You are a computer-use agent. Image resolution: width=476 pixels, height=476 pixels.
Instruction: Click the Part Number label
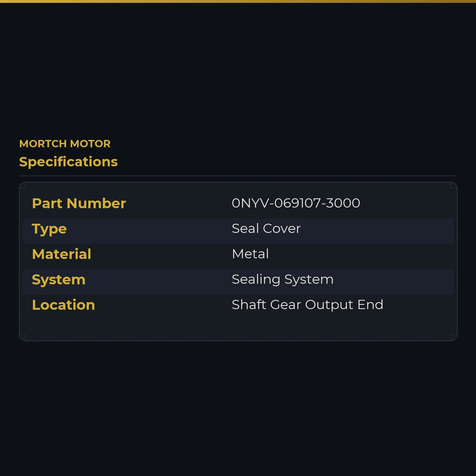coord(79,203)
